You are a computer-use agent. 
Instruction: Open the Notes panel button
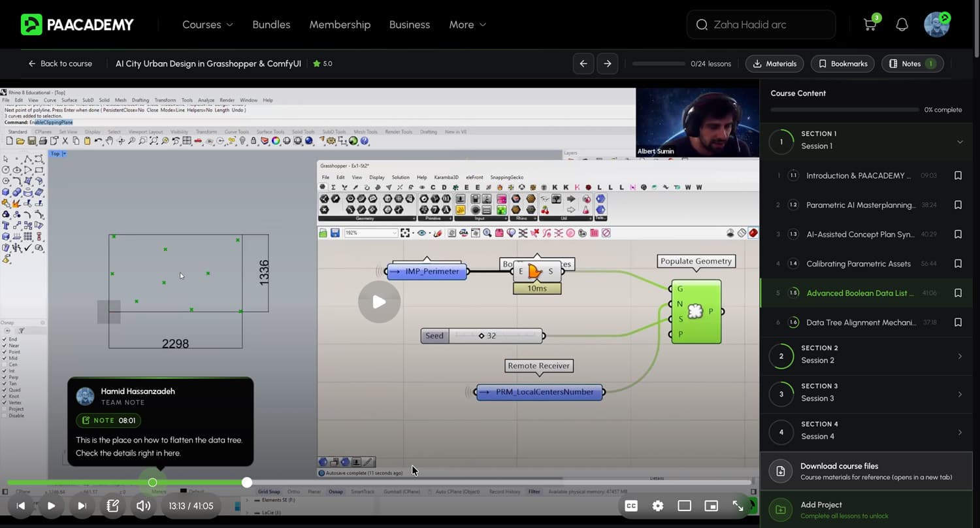pyautogui.click(x=912, y=63)
